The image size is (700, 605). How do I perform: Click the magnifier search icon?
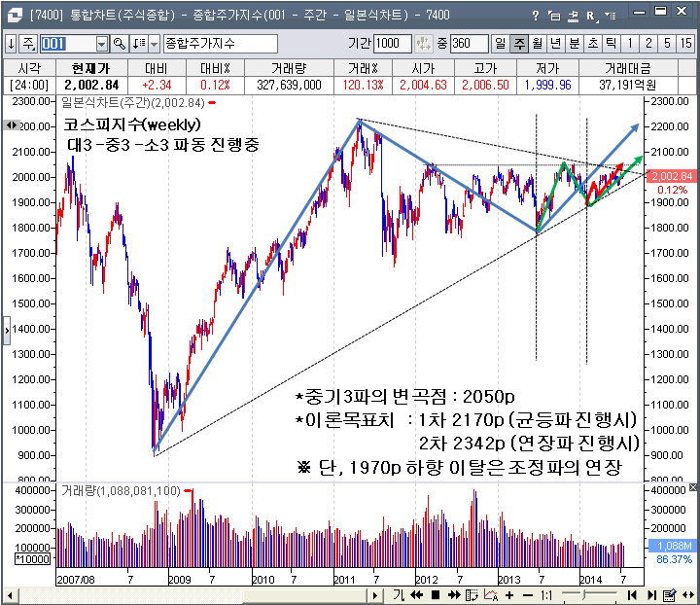[119, 44]
